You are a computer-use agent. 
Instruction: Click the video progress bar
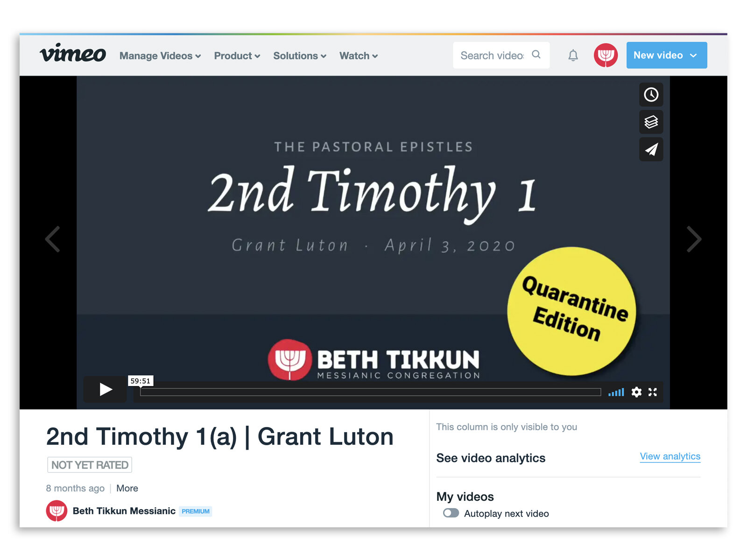tap(370, 392)
